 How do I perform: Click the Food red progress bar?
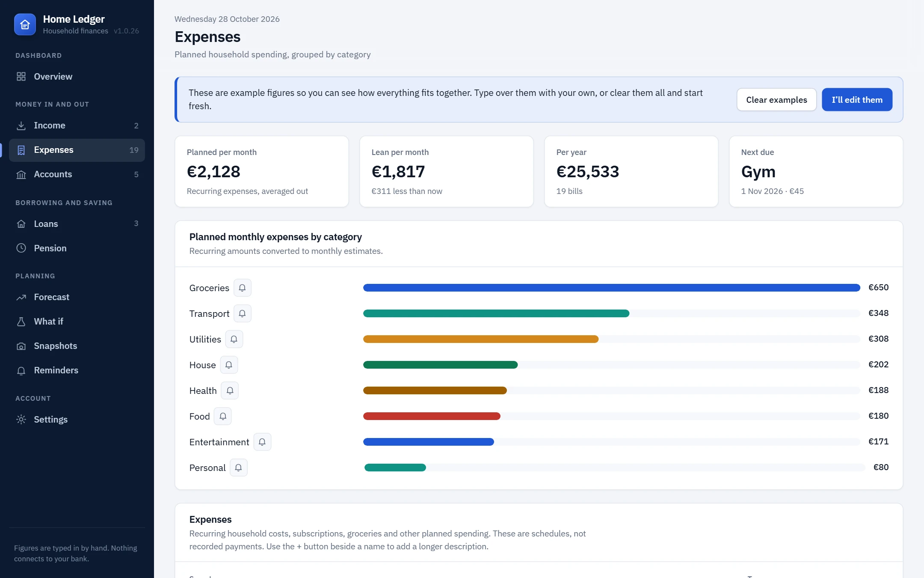[x=432, y=416]
